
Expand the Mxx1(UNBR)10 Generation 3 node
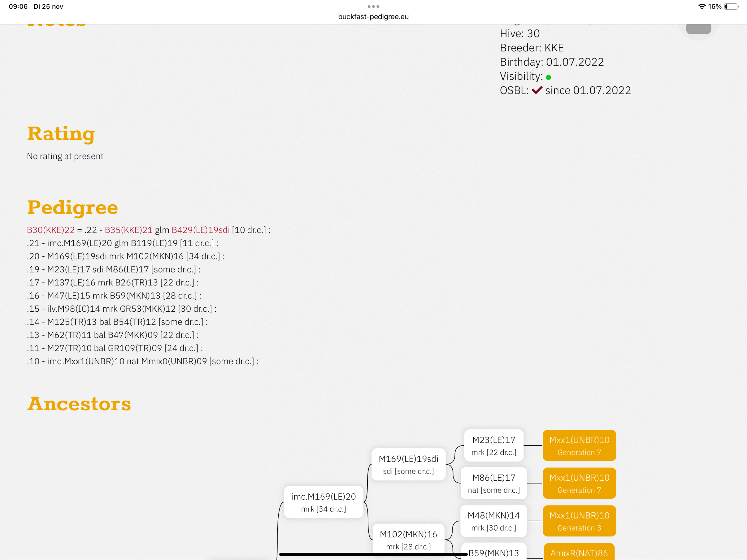click(x=579, y=521)
